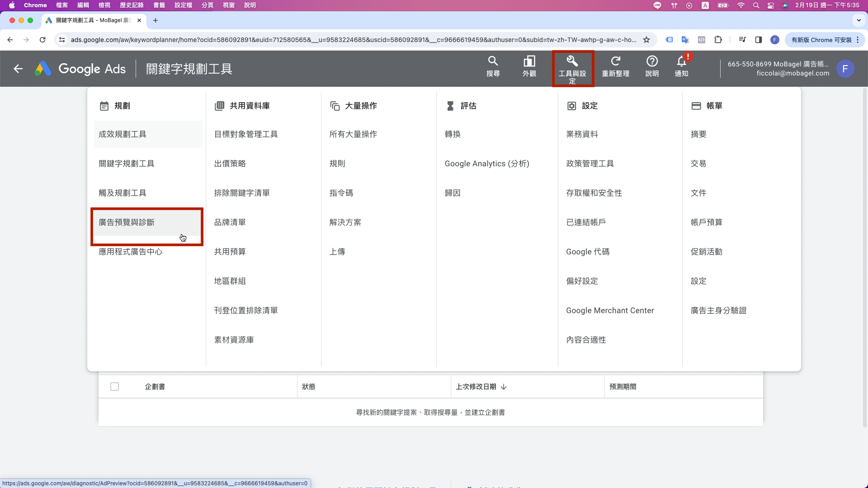Open the Chrome 編輯 menu

(83, 5)
